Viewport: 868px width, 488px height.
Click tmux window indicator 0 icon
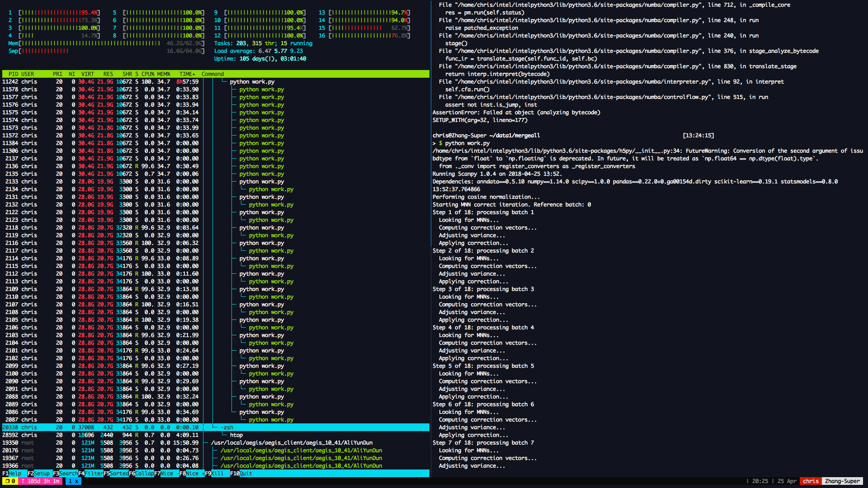[x=10, y=481]
